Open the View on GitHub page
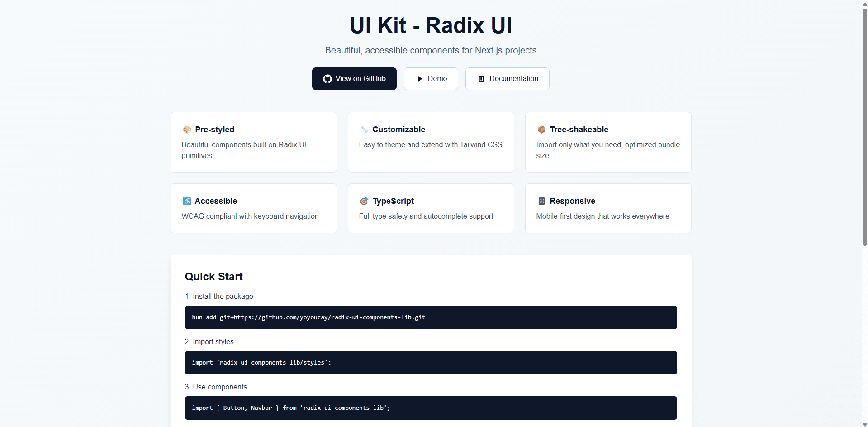868x427 pixels. coord(354,78)
